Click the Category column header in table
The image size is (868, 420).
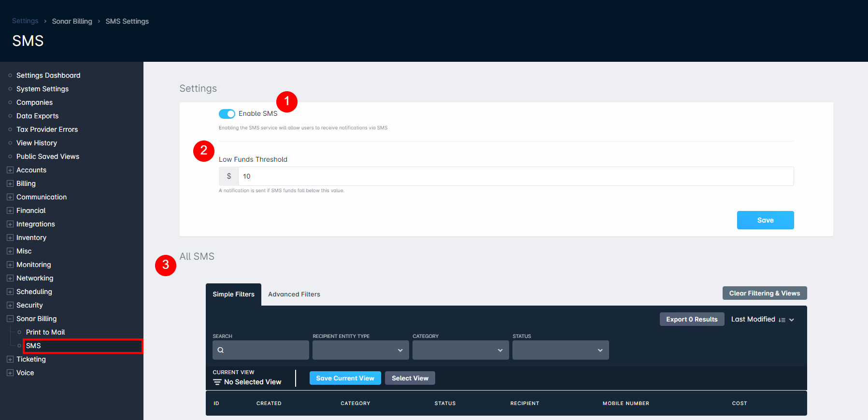point(356,403)
